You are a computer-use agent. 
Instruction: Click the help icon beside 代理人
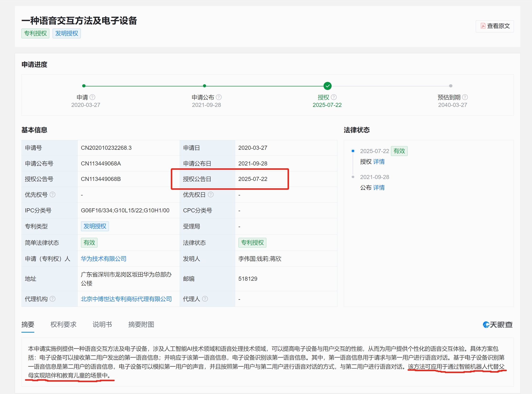[205, 299]
